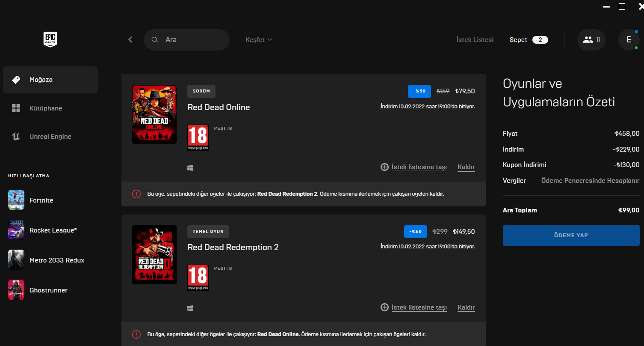This screenshot has height=346, width=644.
Task: Launch Fortnite from its icon
Action: 16,200
